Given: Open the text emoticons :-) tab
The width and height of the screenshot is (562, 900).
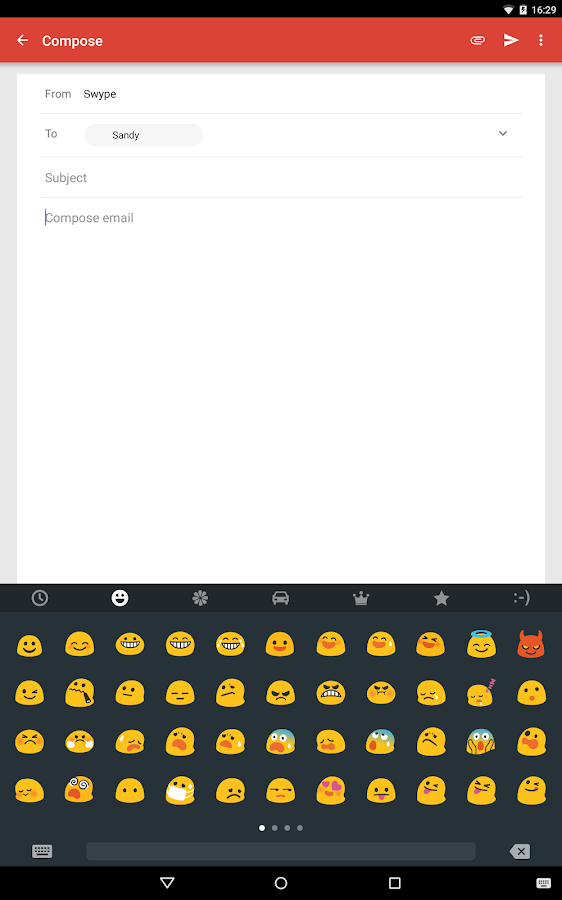Looking at the screenshot, I should point(521,598).
